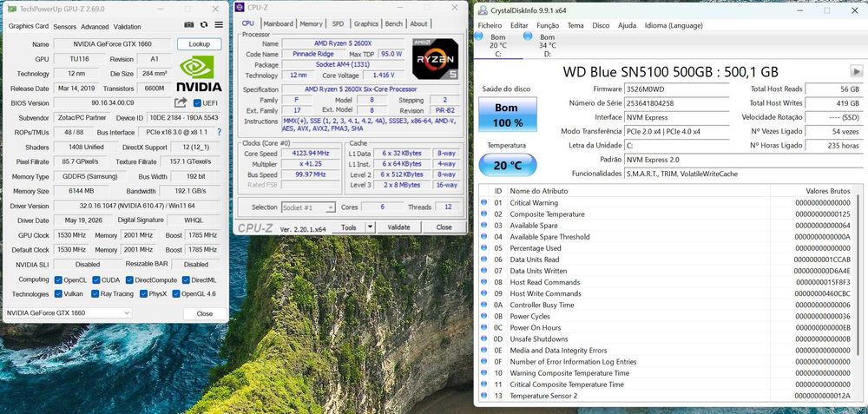This screenshot has width=868, height=414.
Task: Click status dot of Composite Temperature row
Action: pos(483,214)
